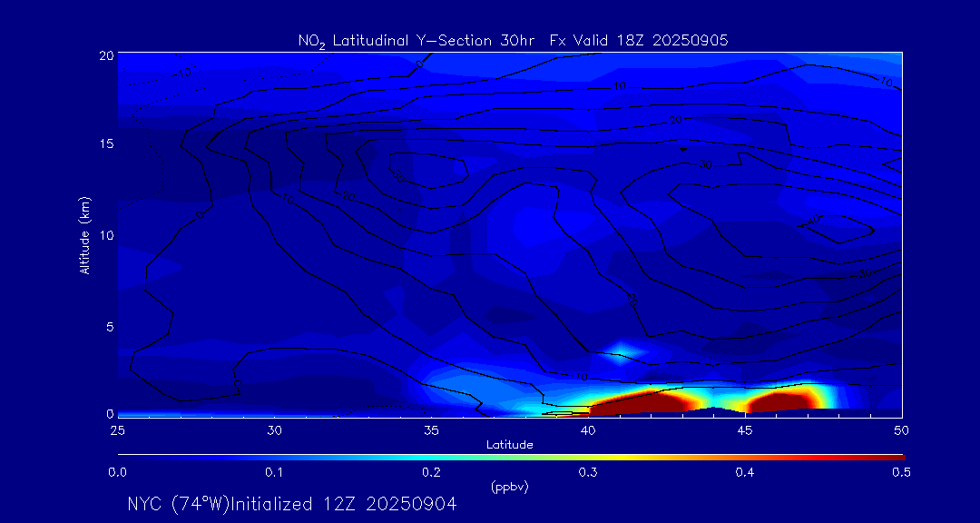Click the latitude 35 tick label
Screen dimensions: 980x523
pos(431,429)
